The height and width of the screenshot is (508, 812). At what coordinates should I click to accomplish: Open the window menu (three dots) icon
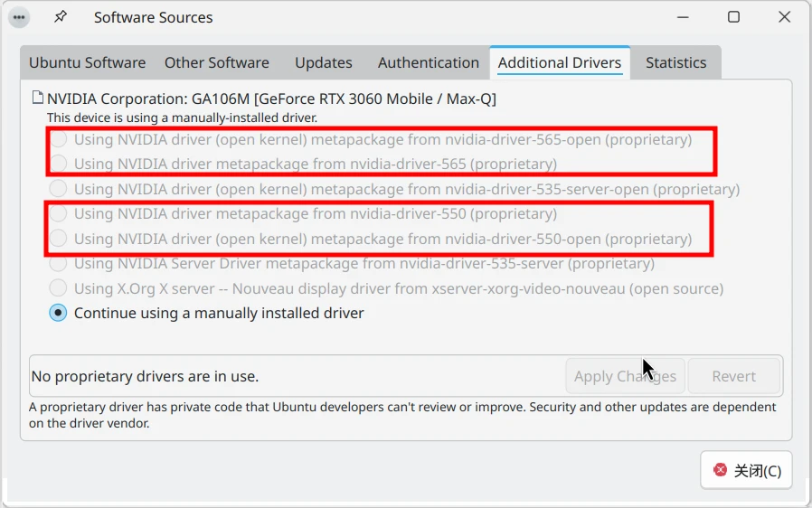coord(19,17)
